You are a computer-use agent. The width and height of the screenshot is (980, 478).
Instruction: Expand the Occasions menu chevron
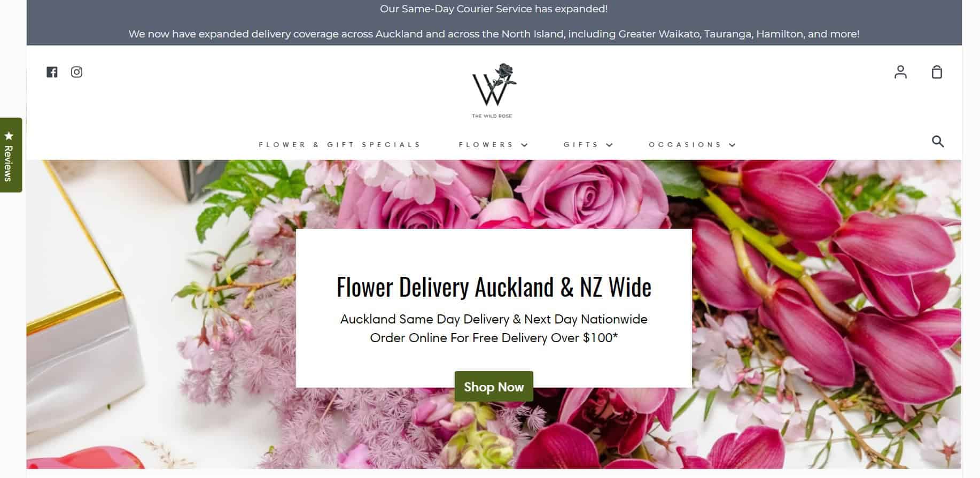tap(732, 145)
